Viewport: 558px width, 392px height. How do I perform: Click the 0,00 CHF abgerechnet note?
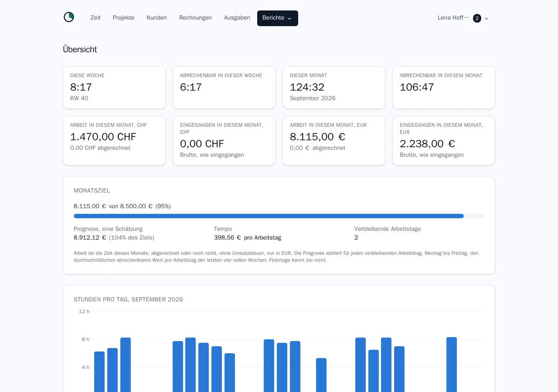click(100, 148)
